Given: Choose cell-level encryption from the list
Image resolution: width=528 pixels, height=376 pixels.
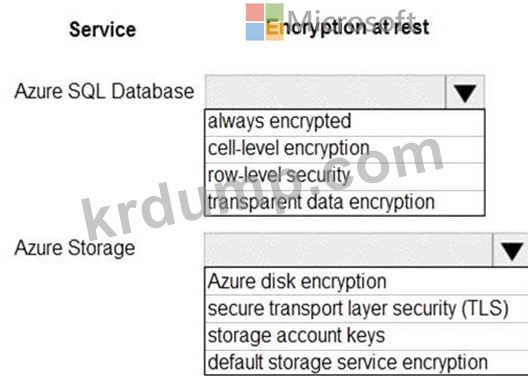Looking at the screenshot, I should pyautogui.click(x=344, y=149).
